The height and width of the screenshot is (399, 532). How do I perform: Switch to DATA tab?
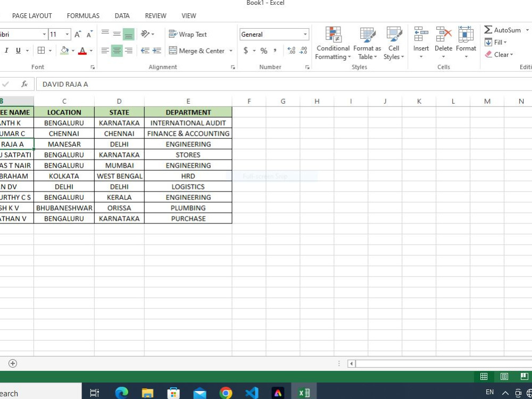pyautogui.click(x=122, y=15)
